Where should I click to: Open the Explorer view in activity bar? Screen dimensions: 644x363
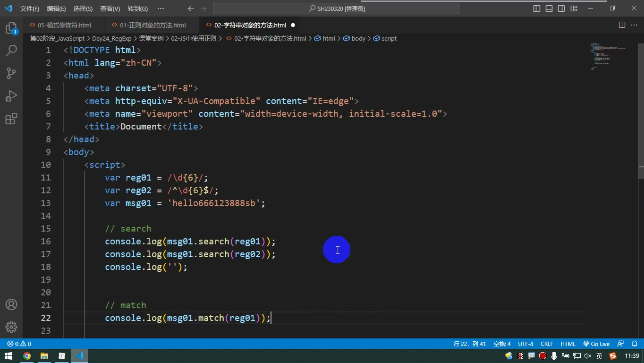[x=11, y=28]
